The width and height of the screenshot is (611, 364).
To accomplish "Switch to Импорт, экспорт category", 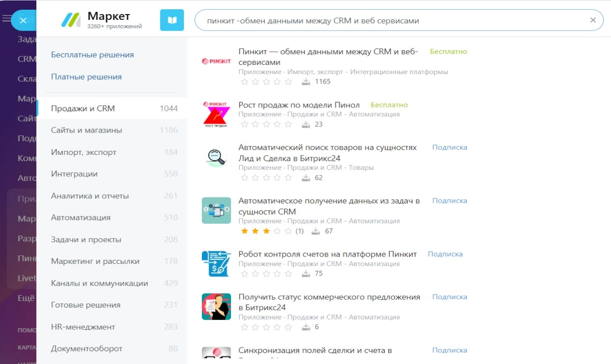I will [x=84, y=152].
